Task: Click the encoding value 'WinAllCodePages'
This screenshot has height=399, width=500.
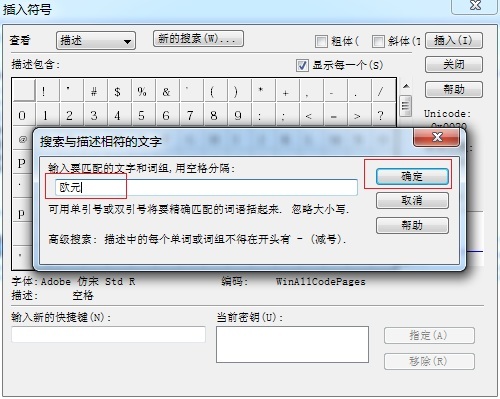Action: [x=321, y=281]
